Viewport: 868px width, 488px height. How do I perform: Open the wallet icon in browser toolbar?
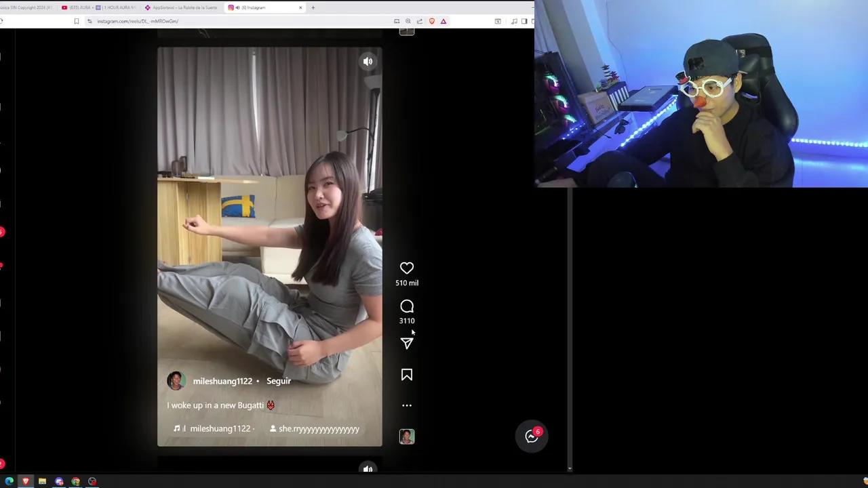[x=498, y=21]
